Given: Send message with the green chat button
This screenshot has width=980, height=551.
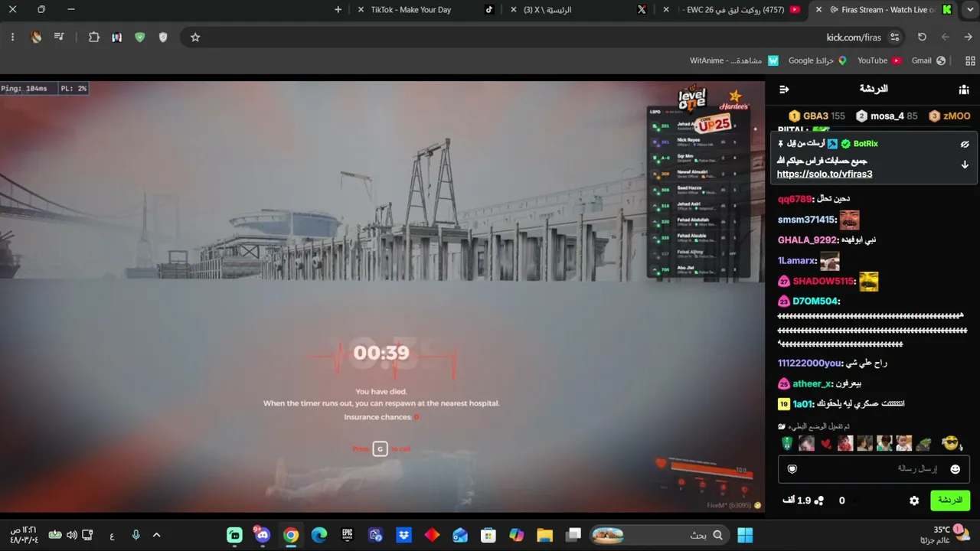Looking at the screenshot, I should click(950, 500).
